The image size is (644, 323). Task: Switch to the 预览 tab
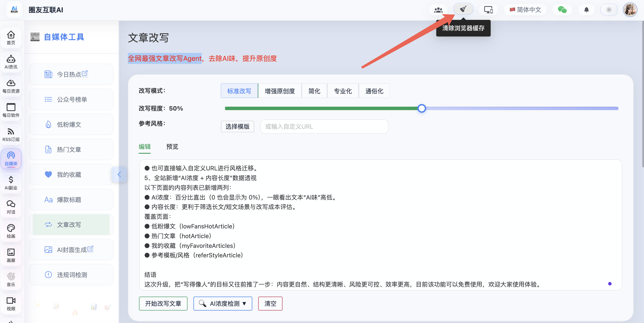172,147
